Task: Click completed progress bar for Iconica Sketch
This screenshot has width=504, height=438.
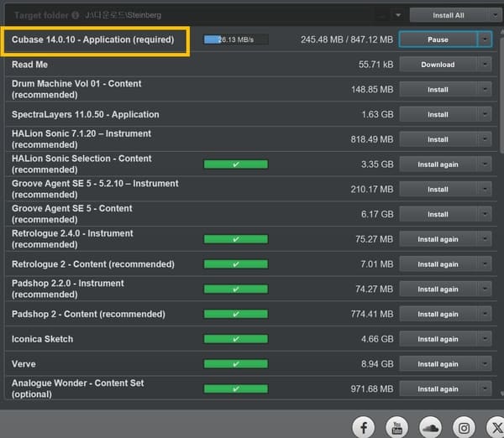Action: click(236, 339)
